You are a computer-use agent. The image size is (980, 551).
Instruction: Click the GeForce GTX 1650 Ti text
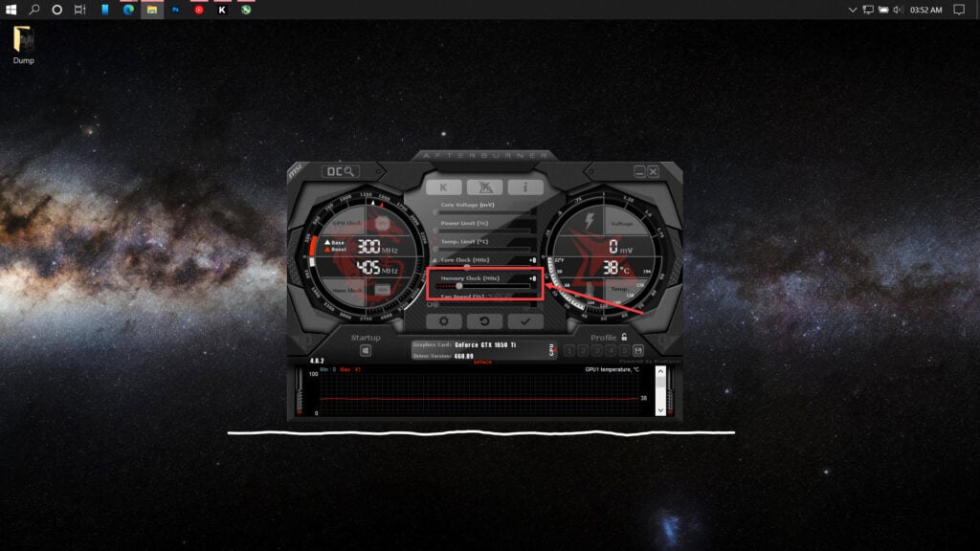485,344
